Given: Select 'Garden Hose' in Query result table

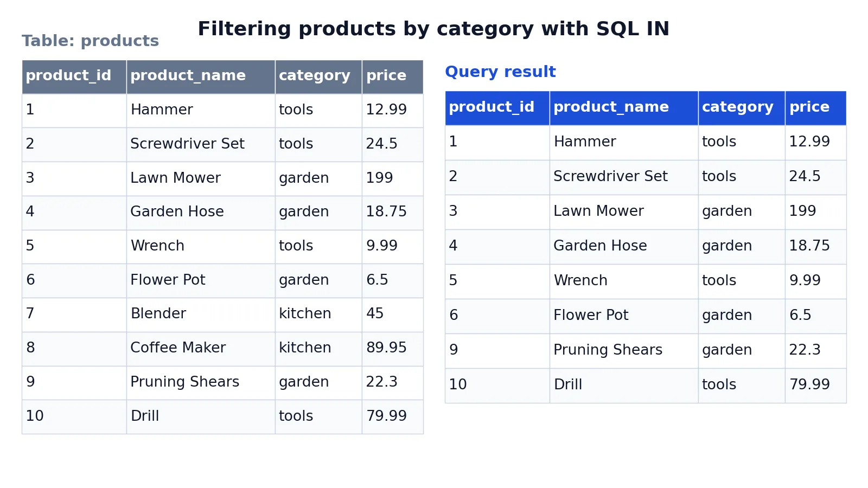Looking at the screenshot, I should (x=624, y=247).
